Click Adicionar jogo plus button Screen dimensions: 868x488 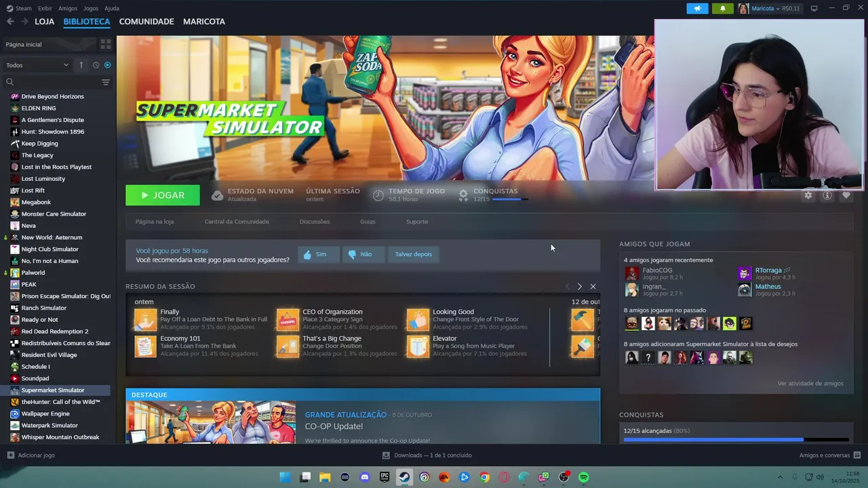coord(10,455)
